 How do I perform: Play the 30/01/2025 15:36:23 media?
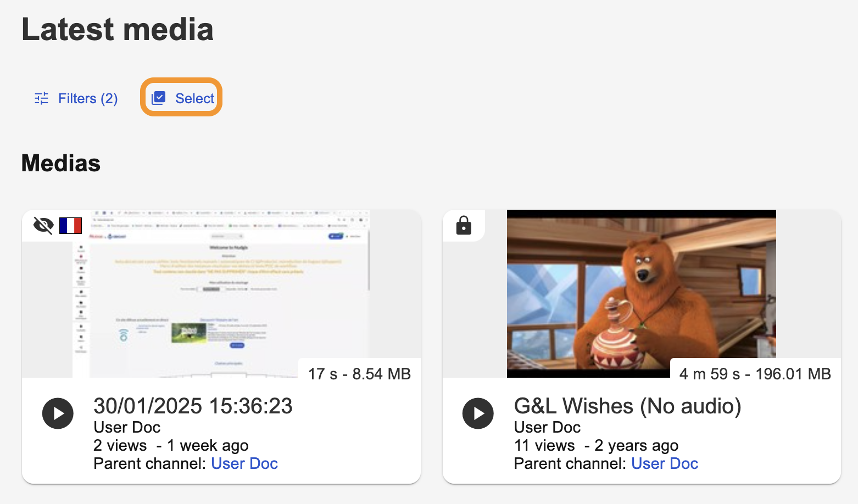(58, 413)
